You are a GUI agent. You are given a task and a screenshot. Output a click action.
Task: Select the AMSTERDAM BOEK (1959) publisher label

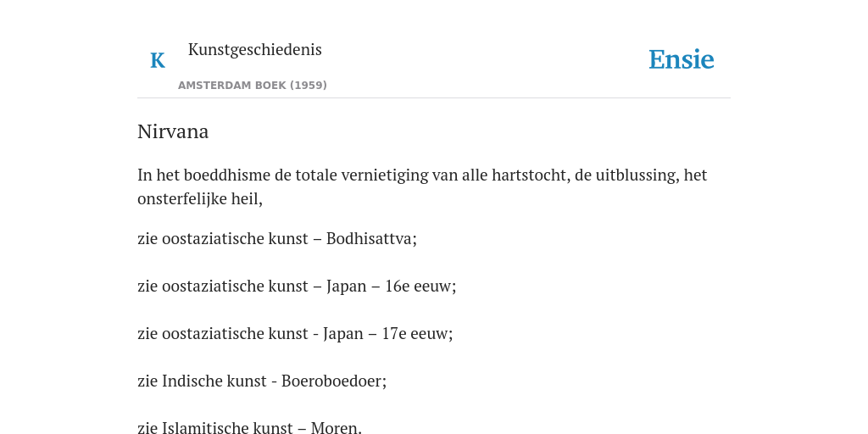coord(253,86)
